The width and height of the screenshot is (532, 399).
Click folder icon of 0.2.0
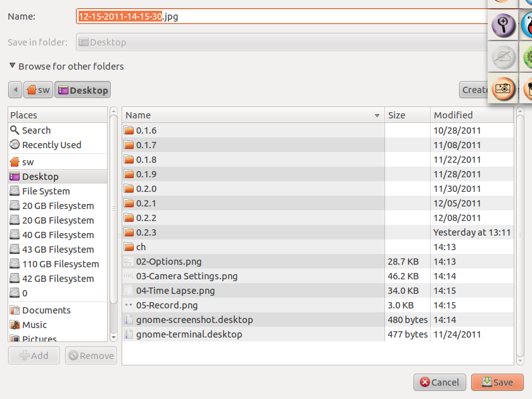[x=129, y=189]
